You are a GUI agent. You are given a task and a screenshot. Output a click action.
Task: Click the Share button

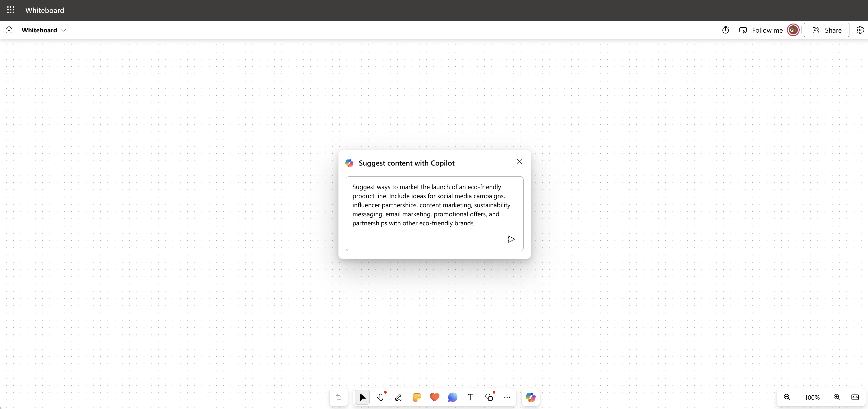click(x=826, y=30)
